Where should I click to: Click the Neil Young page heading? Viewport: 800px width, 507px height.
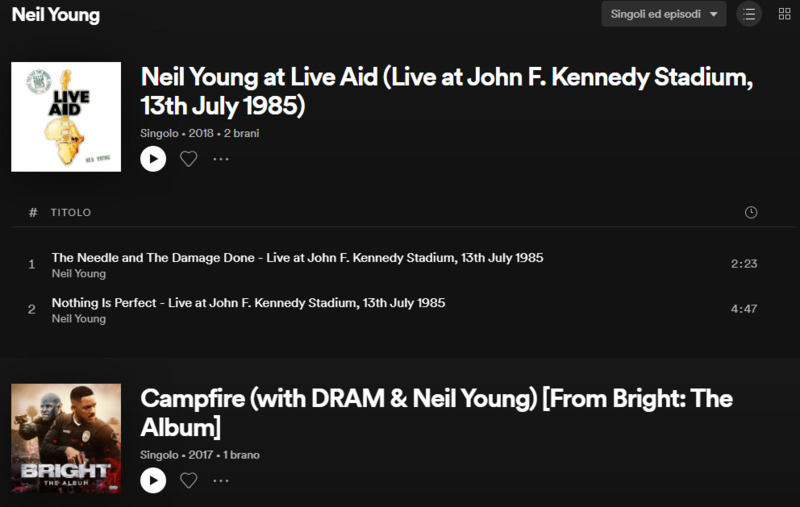tap(56, 15)
